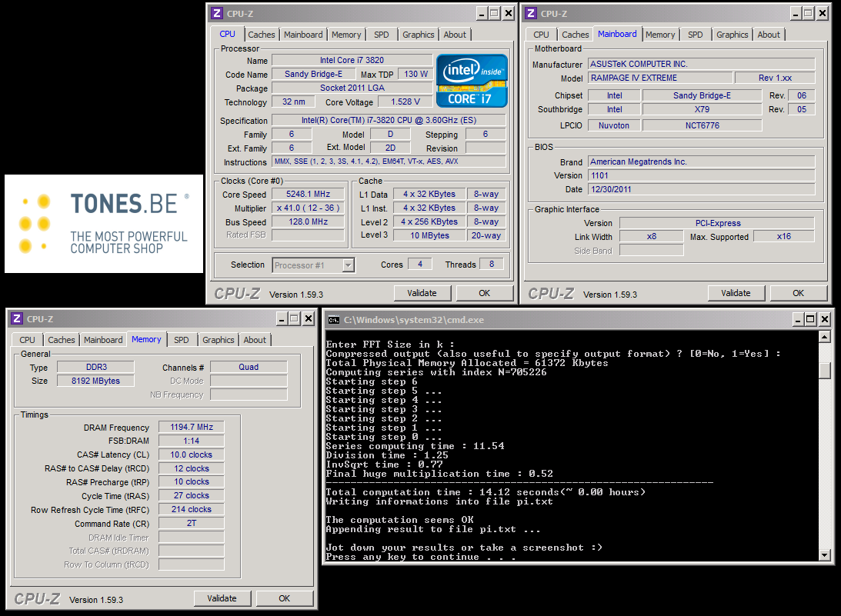Click OK in the CPU window
This screenshot has height=616, width=841.
coord(484,293)
